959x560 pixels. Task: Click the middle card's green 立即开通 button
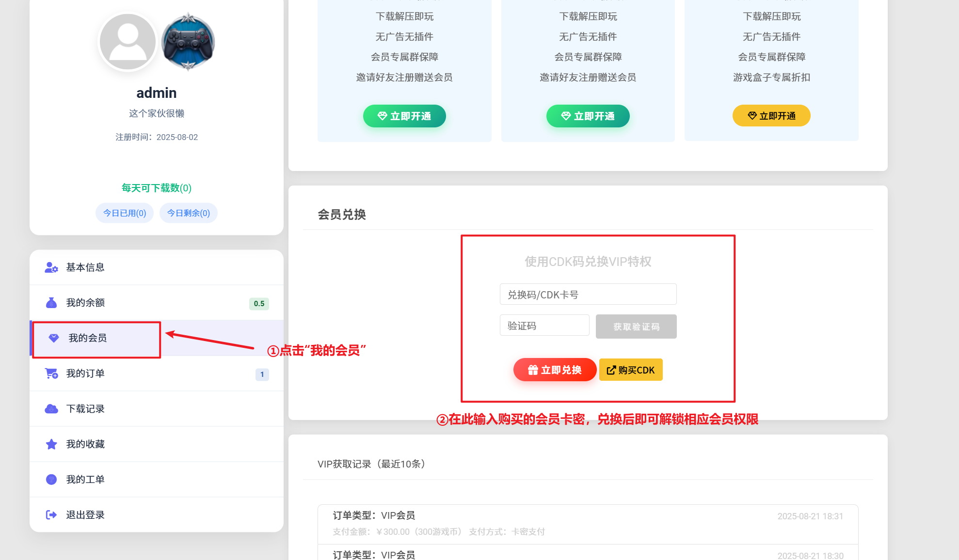(588, 116)
